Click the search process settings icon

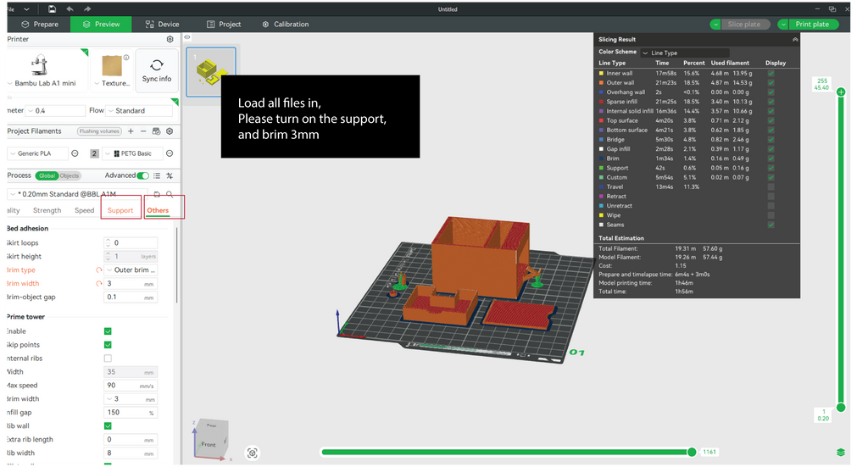pyautogui.click(x=170, y=194)
